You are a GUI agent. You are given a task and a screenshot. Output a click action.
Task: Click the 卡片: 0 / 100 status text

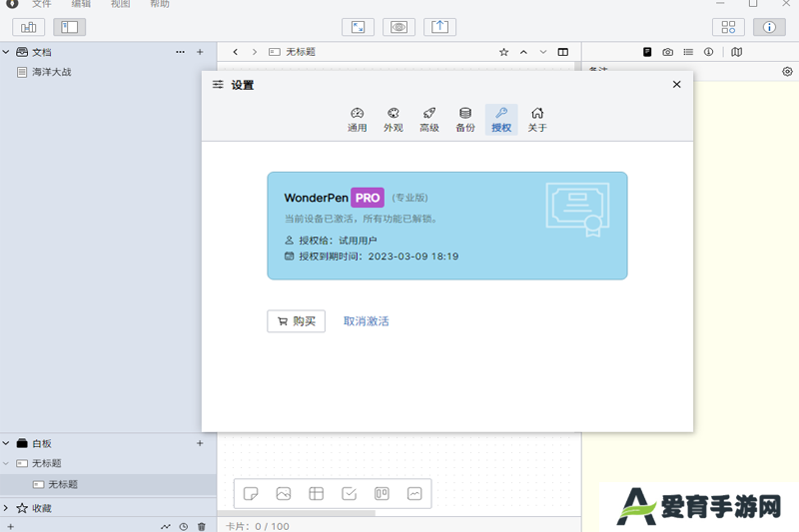point(258,526)
